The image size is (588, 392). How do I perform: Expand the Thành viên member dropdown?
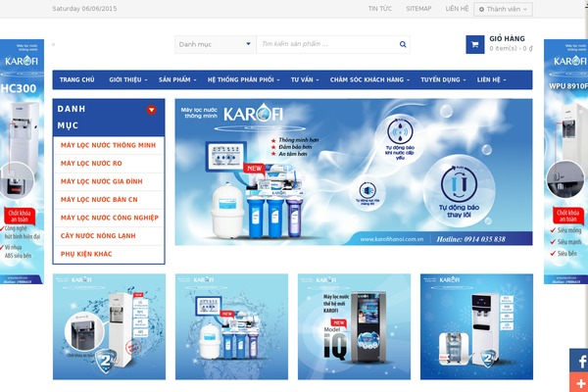(503, 10)
